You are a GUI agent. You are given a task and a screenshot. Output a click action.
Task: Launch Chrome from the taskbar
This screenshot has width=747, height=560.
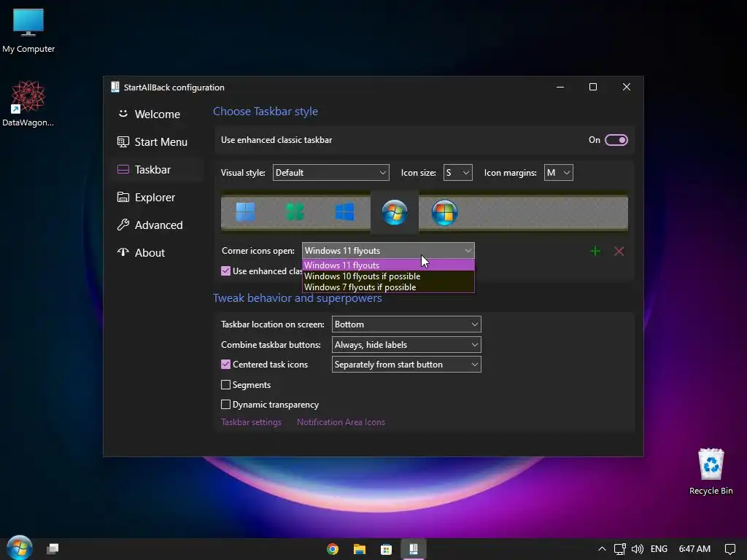[x=333, y=549]
